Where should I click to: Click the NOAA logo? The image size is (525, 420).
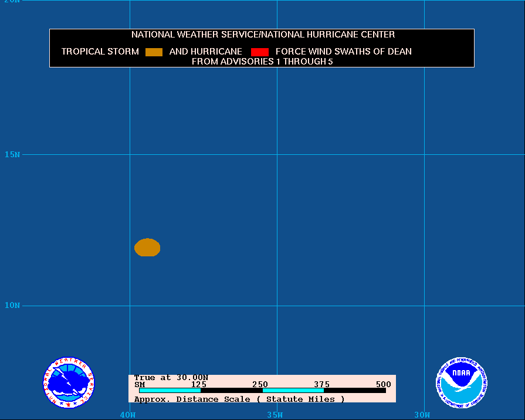462,382
